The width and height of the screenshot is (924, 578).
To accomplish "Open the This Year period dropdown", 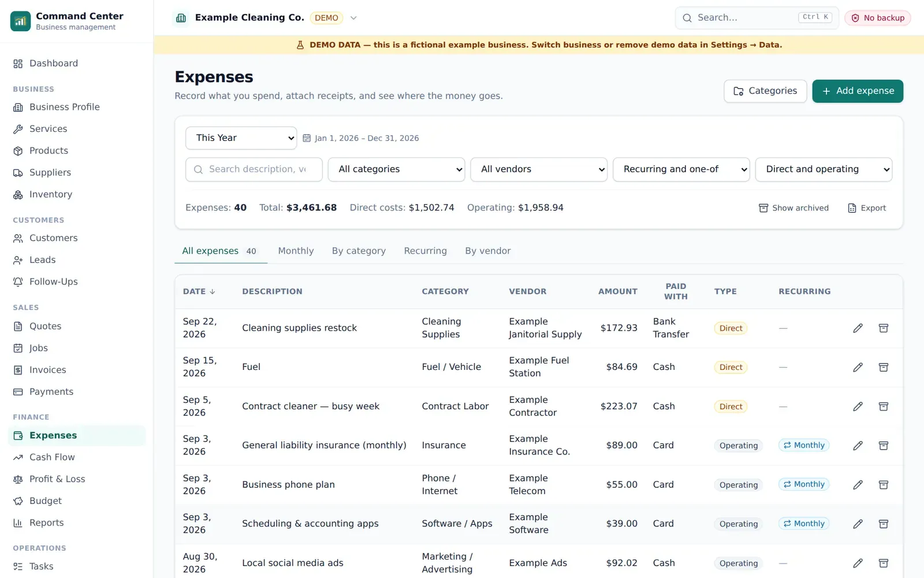I will coord(241,138).
